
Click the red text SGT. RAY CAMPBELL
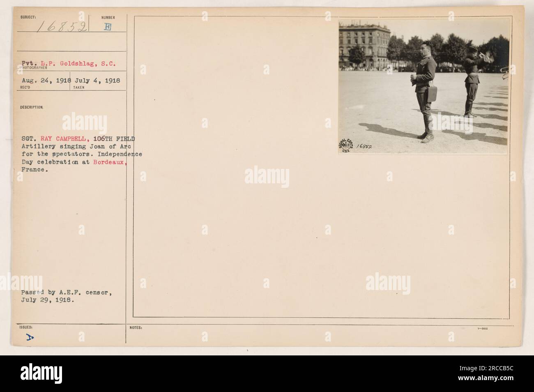tap(55, 138)
